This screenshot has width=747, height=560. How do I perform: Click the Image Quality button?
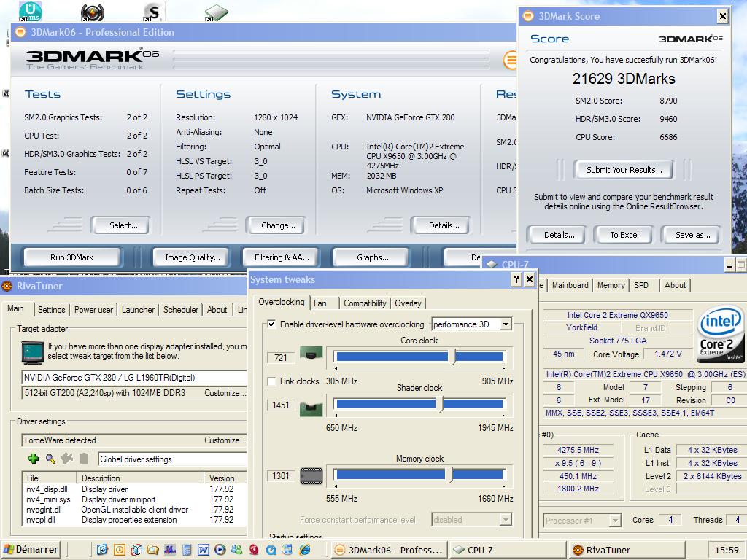coord(193,257)
